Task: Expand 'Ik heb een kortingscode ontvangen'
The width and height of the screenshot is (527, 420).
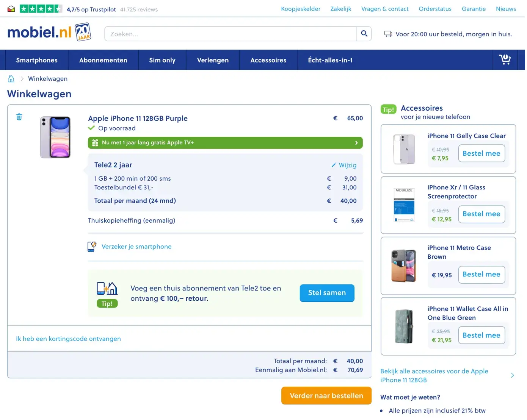Action: [68, 339]
